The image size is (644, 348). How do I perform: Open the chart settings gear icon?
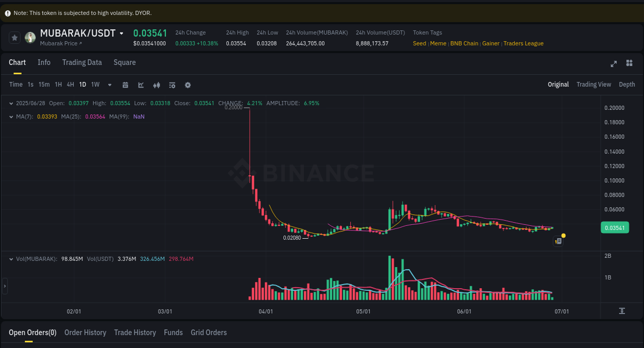pyautogui.click(x=188, y=85)
